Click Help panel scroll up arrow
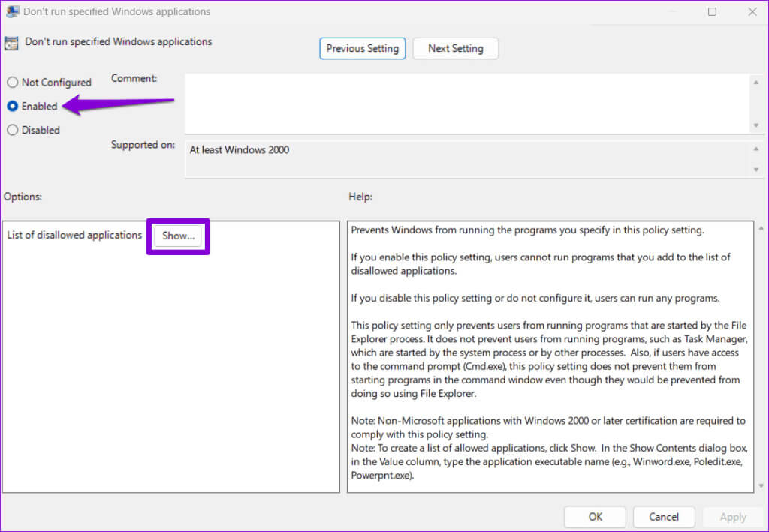The height and width of the screenshot is (532, 769). [761, 228]
